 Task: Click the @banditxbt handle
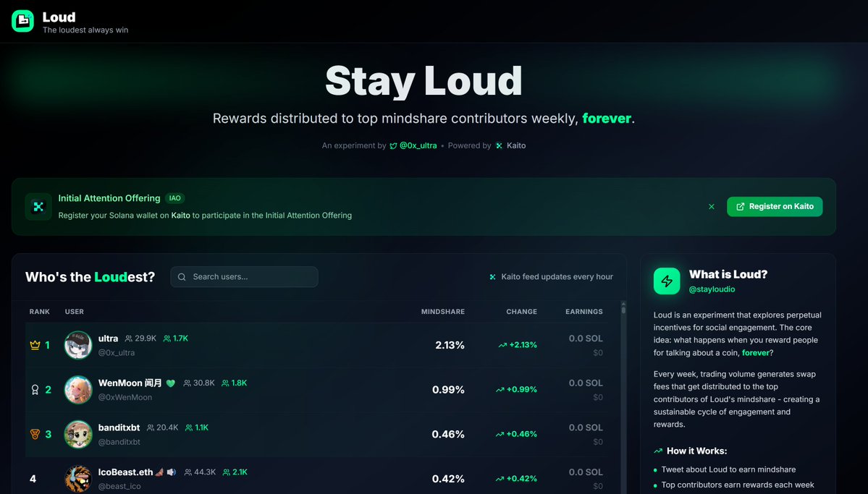pyautogui.click(x=119, y=442)
